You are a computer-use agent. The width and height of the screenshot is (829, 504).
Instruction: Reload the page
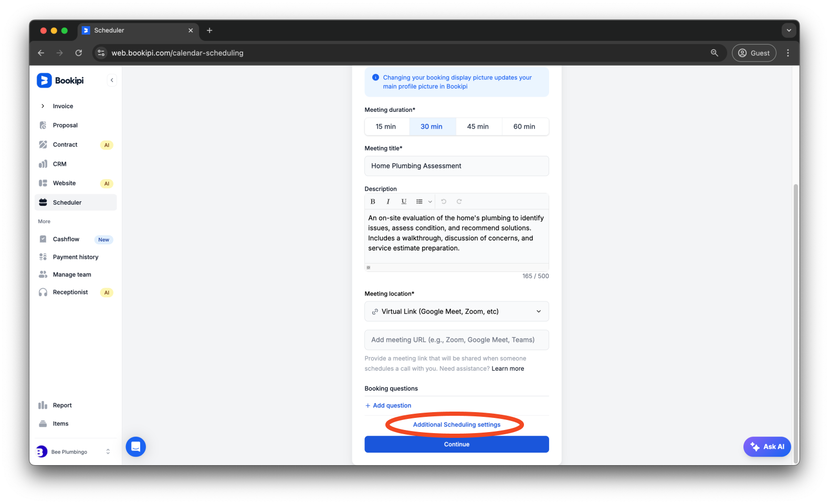pos(79,53)
